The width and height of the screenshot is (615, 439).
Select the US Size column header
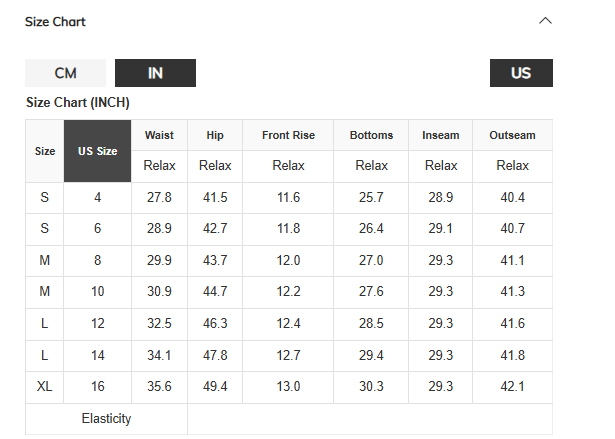pos(98,151)
